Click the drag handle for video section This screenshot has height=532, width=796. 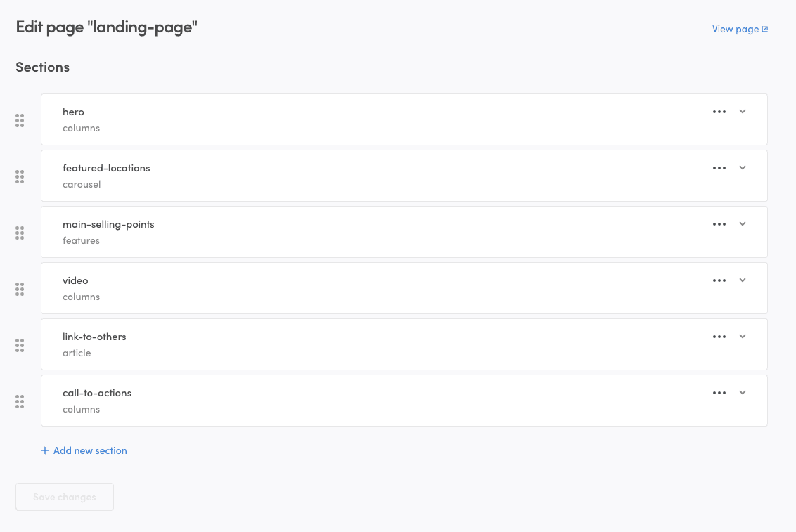tap(20, 289)
